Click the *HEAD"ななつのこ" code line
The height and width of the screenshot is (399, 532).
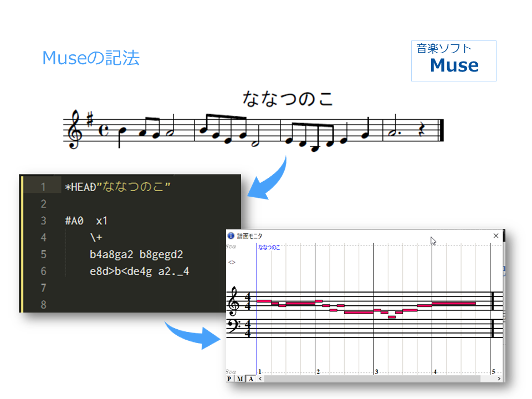point(117,187)
